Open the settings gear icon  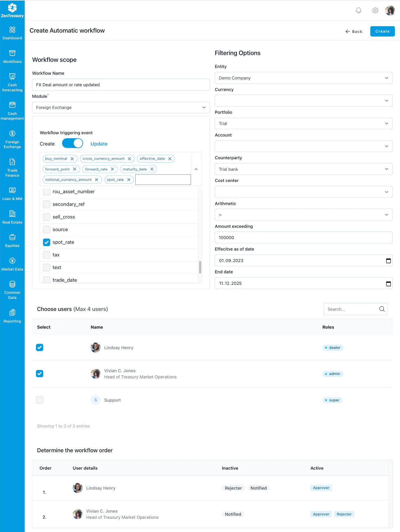(x=375, y=11)
